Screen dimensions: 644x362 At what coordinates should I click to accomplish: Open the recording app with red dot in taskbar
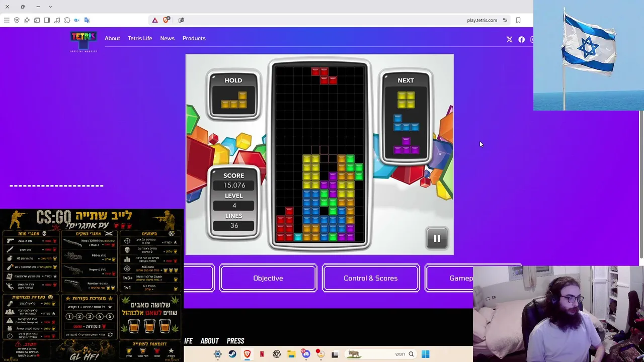pos(320,354)
